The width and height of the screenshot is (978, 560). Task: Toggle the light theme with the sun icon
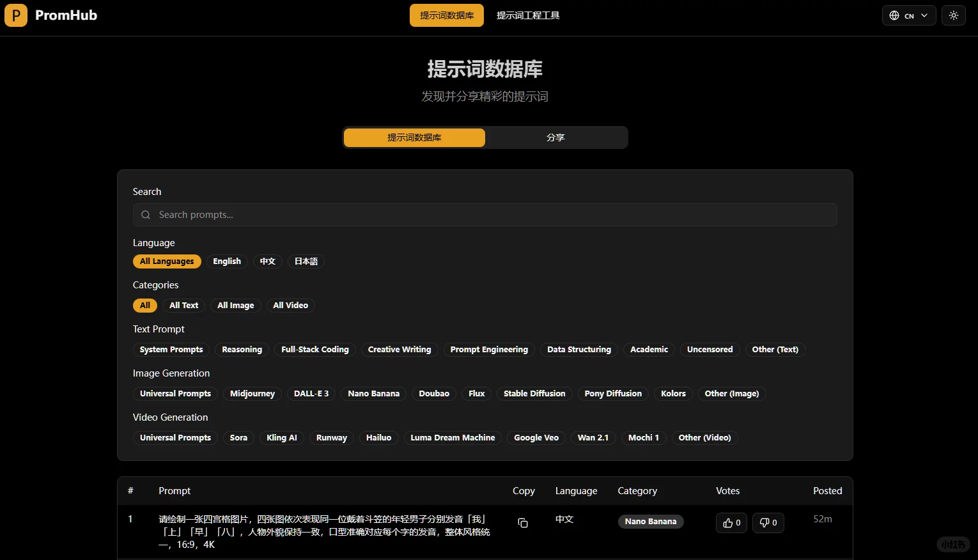pyautogui.click(x=953, y=15)
